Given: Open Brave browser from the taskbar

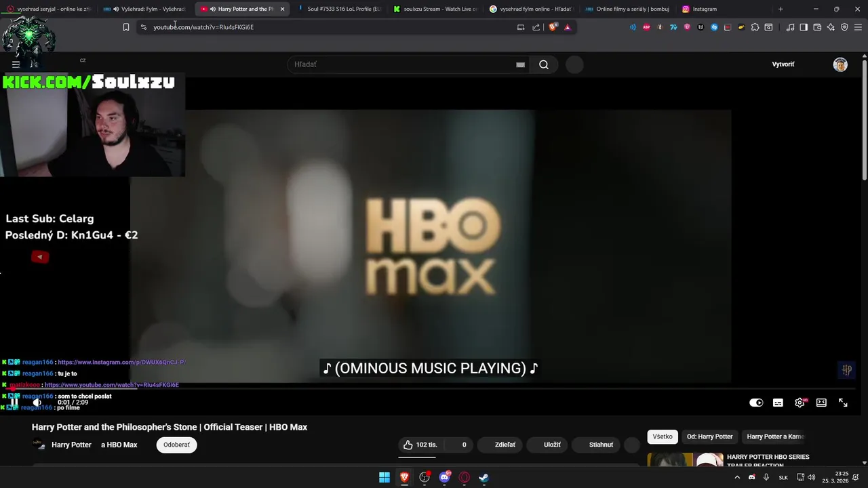Looking at the screenshot, I should coord(404,477).
